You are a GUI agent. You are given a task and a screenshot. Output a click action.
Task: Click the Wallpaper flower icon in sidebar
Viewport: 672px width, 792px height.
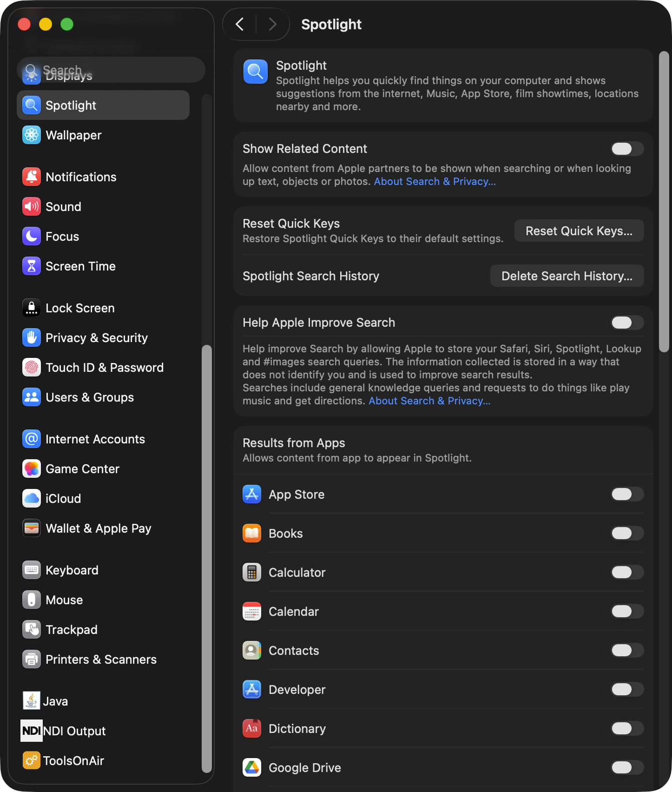point(32,135)
